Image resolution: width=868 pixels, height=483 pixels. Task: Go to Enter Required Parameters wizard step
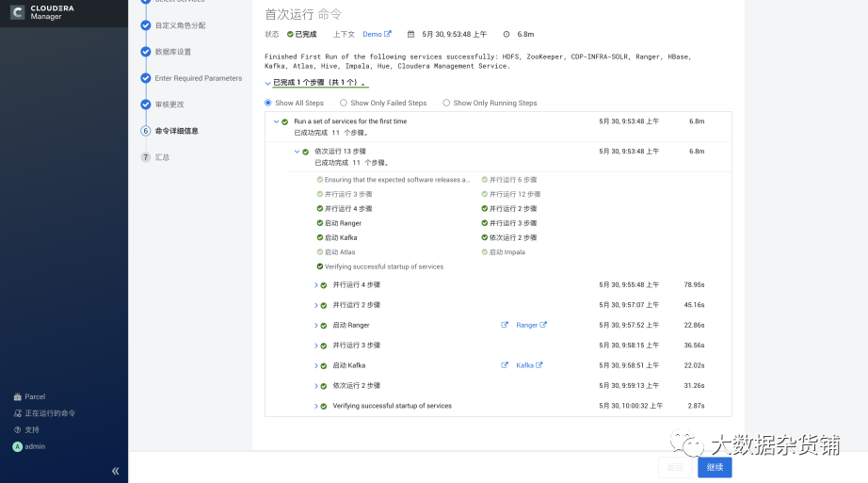coord(199,78)
